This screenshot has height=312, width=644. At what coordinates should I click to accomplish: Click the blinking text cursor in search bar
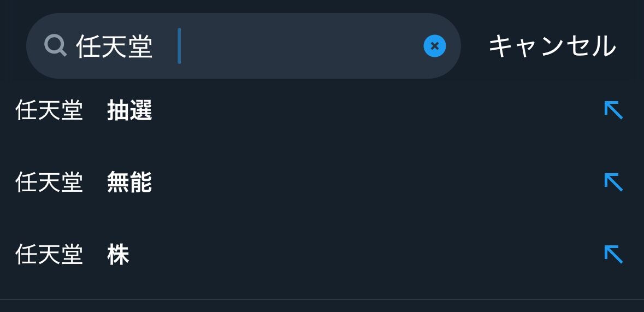pos(179,46)
